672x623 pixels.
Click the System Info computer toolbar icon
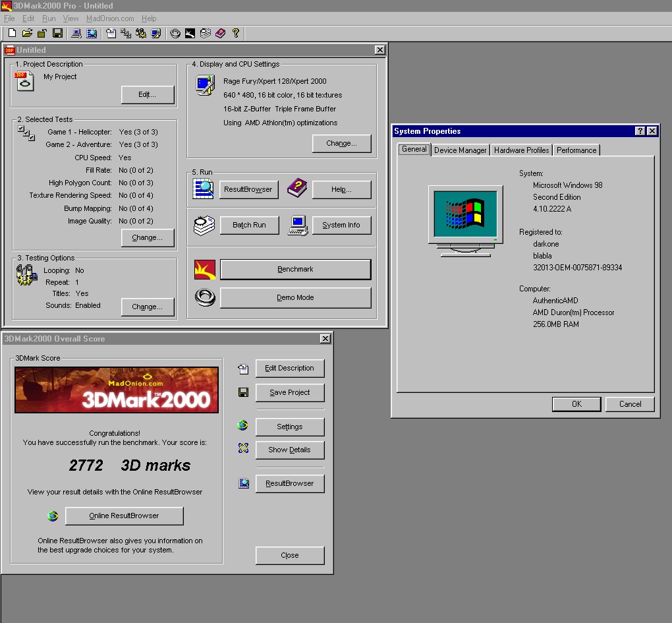point(76,33)
